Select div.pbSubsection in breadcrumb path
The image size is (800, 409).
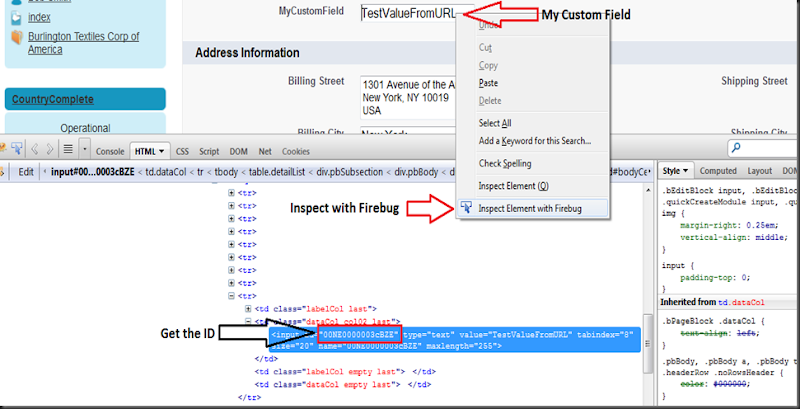[x=349, y=172]
